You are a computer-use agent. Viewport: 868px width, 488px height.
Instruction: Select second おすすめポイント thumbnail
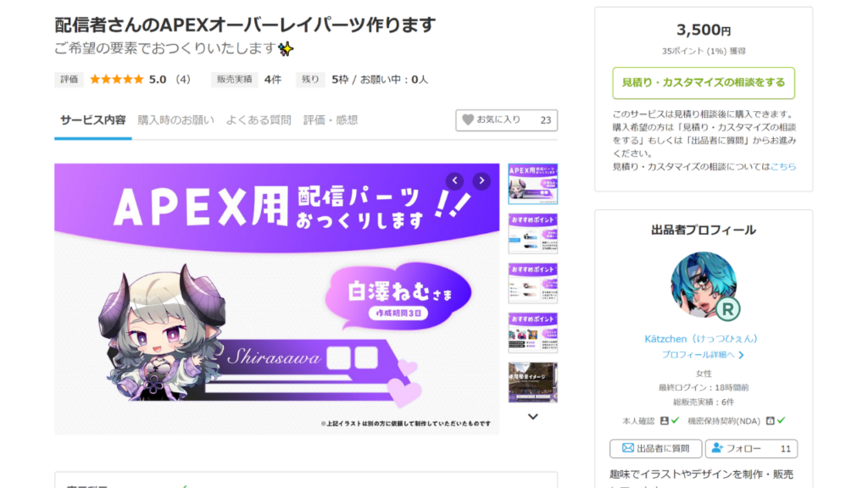(x=532, y=233)
